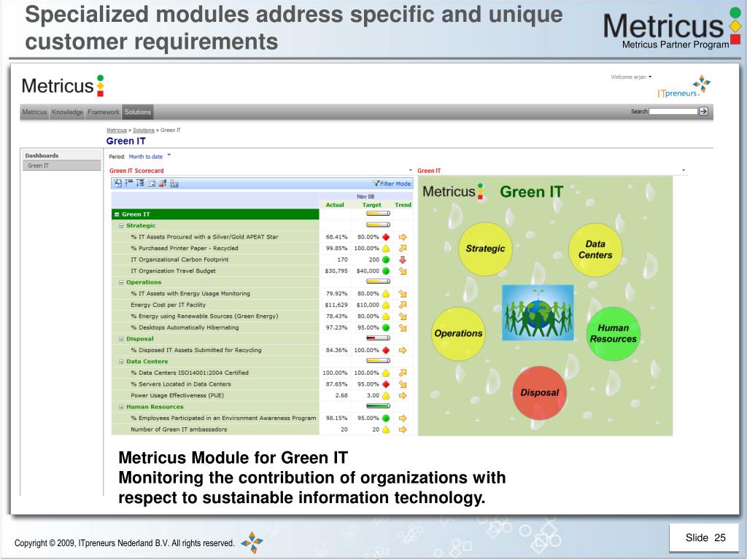
Task: Click the yellow Data Centers circle
Action: (595, 249)
